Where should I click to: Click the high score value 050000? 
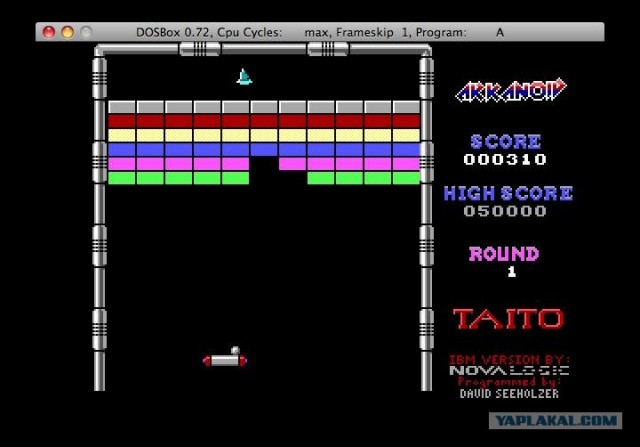(505, 211)
